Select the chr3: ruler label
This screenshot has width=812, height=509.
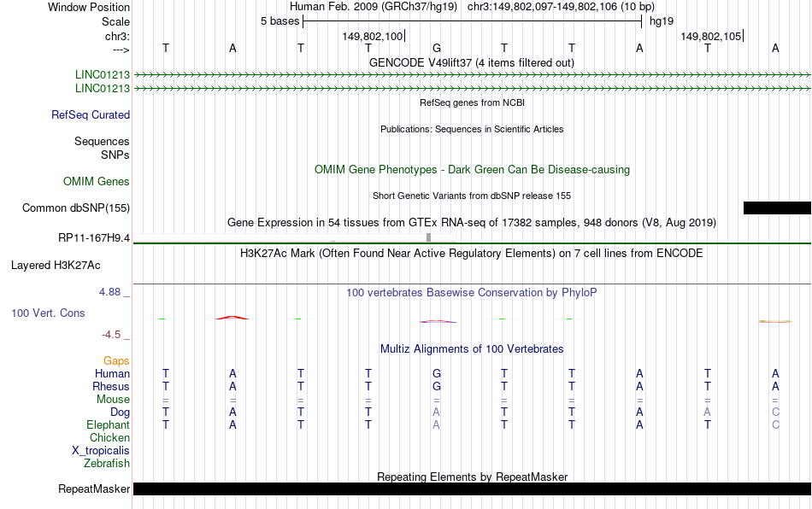(117, 36)
